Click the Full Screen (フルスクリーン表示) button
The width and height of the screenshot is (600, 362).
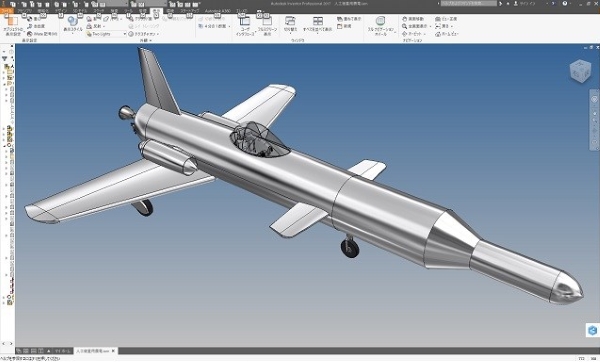click(x=267, y=25)
